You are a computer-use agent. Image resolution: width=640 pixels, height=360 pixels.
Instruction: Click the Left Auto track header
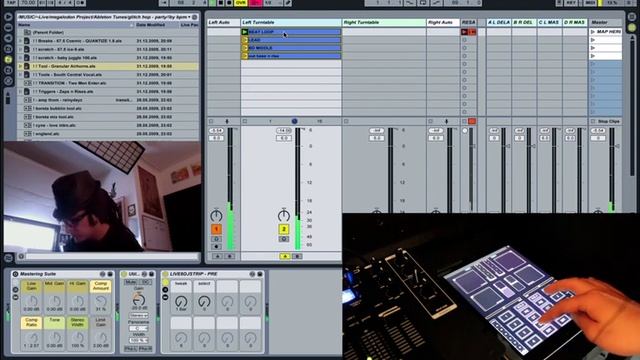(224, 22)
